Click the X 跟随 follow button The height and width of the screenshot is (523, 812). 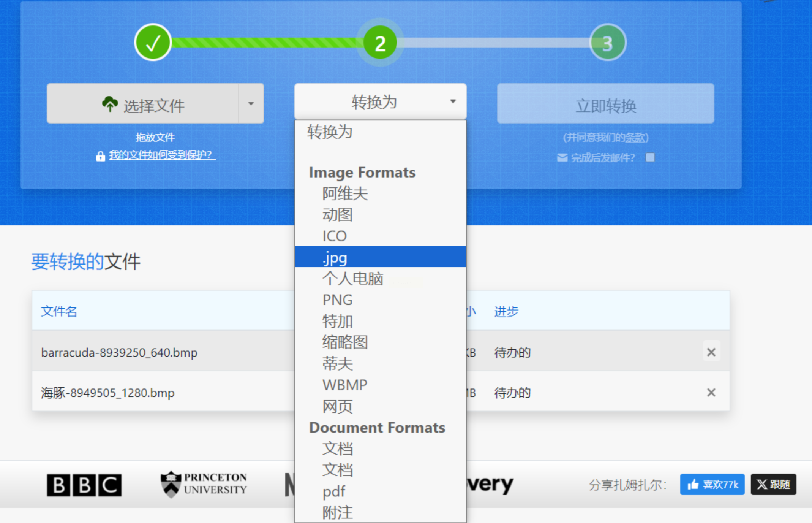coord(773,484)
